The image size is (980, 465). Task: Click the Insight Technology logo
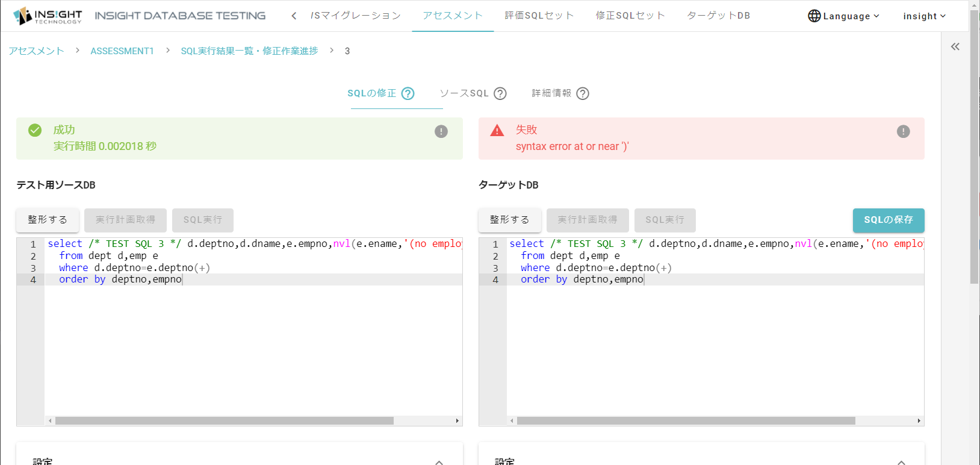[48, 16]
